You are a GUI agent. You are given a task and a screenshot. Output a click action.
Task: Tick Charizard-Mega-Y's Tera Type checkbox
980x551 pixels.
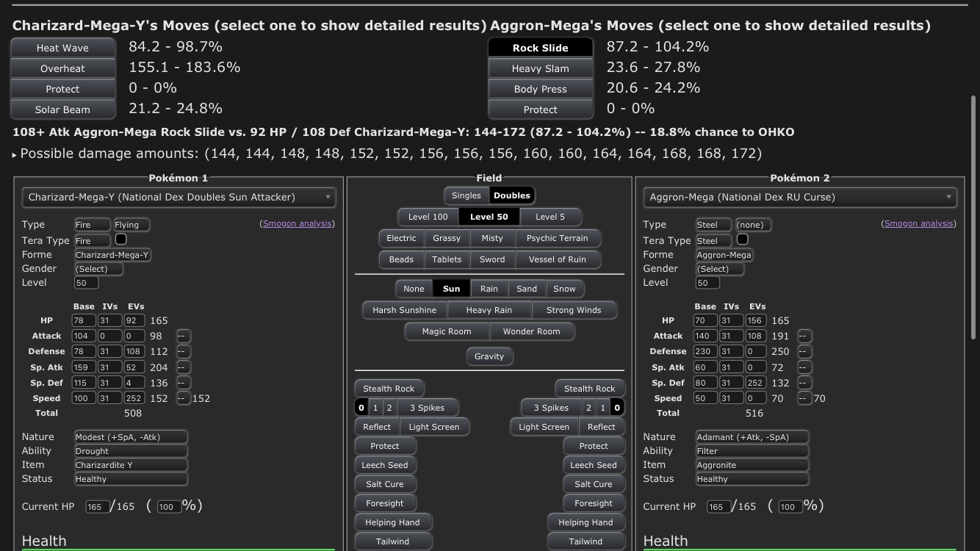(x=121, y=239)
